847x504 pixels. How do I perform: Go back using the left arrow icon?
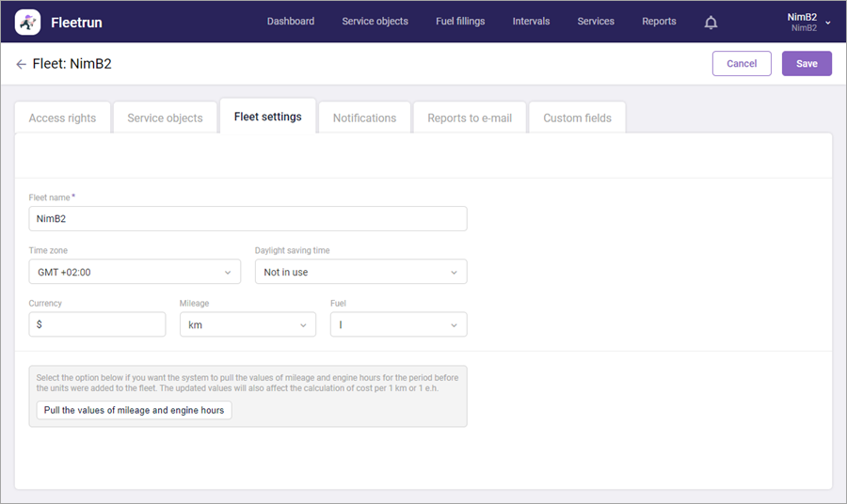(21, 64)
